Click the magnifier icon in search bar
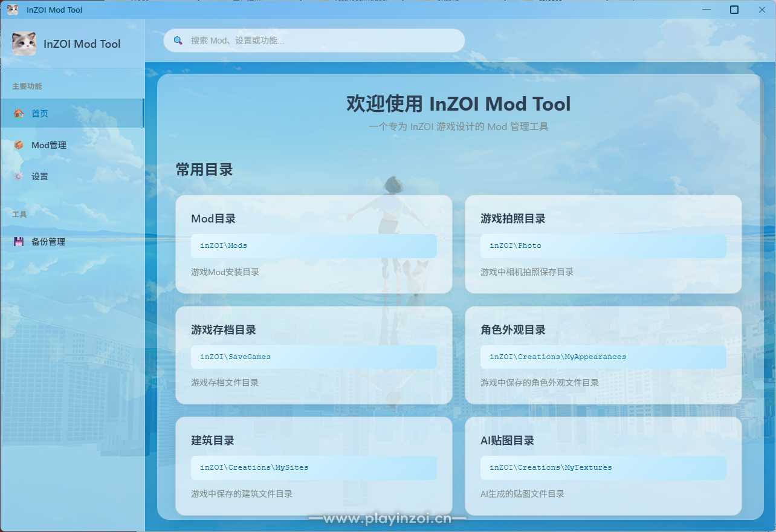The width and height of the screenshot is (776, 532). pos(178,41)
